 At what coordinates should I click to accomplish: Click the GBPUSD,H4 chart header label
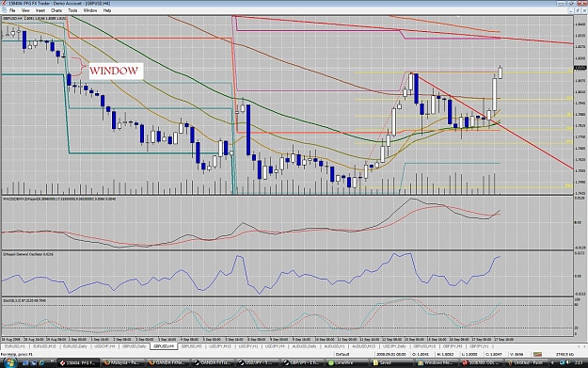point(35,18)
